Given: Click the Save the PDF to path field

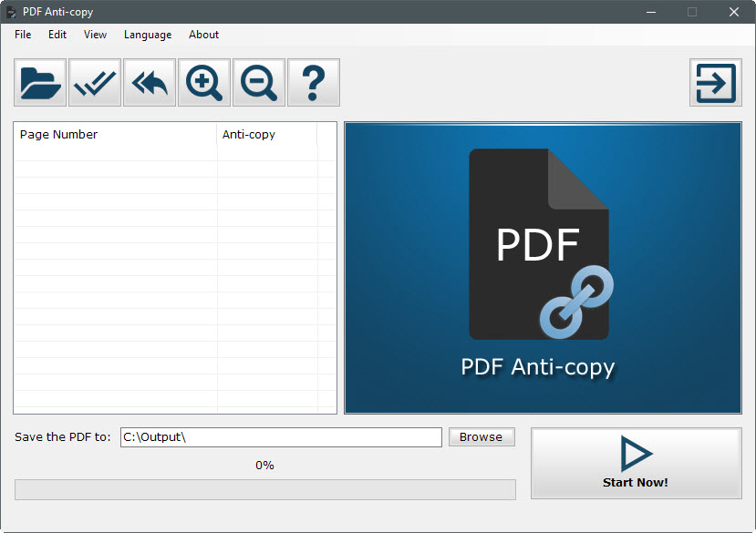Looking at the screenshot, I should (x=281, y=437).
